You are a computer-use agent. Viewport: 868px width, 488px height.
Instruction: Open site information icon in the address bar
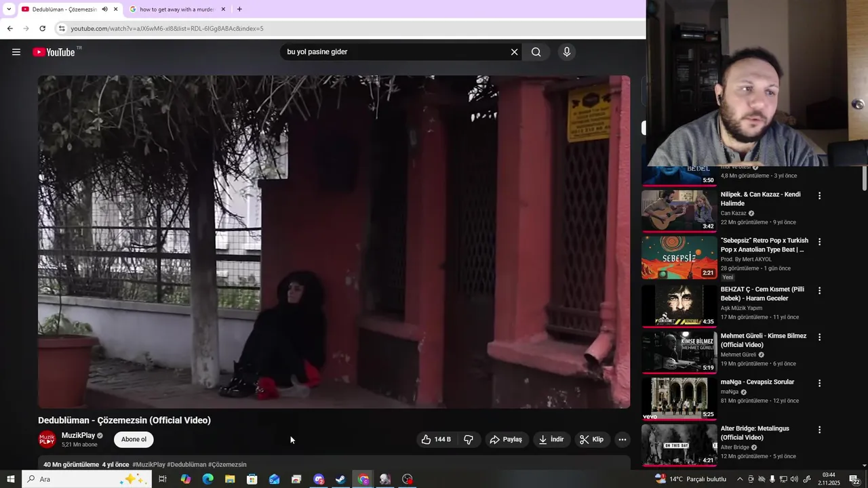click(x=62, y=28)
